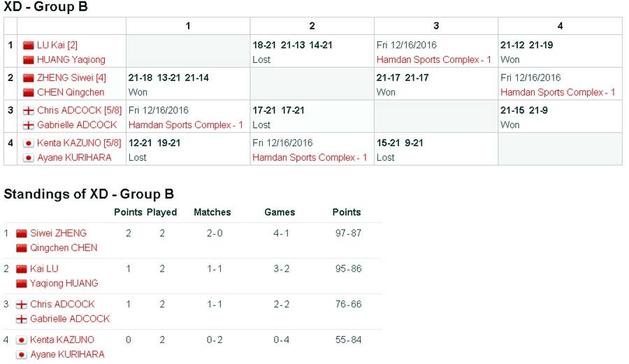
Task: Click China flag next to Yaqiong HUANG standings
Action: (22, 283)
